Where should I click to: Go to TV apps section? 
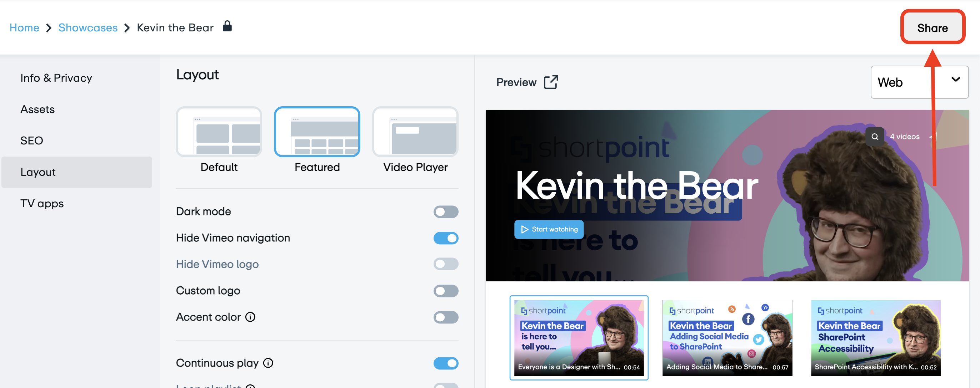click(x=42, y=203)
